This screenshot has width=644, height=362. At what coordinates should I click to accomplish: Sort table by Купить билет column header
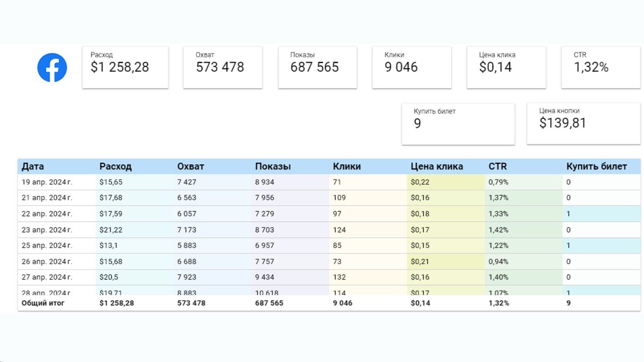(596, 167)
